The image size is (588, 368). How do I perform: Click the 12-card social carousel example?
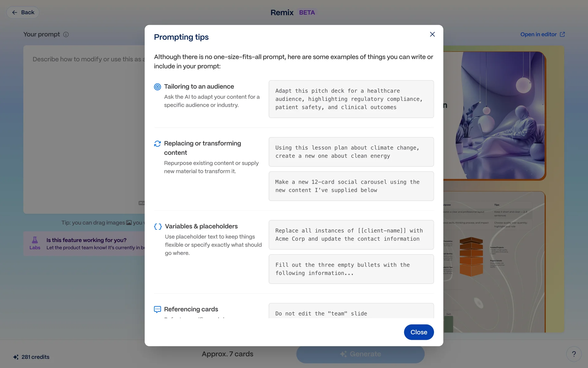pyautogui.click(x=351, y=186)
